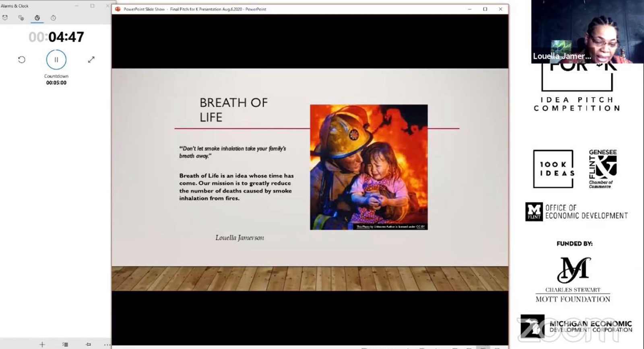Open the Alarm tab icon
Viewport: 644px width, 349px height.
point(5,18)
